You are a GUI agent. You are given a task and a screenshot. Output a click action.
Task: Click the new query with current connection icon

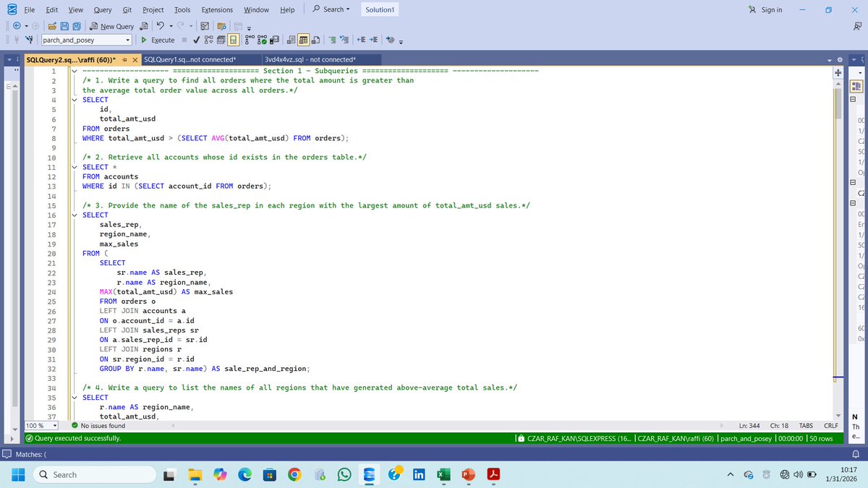(x=144, y=26)
